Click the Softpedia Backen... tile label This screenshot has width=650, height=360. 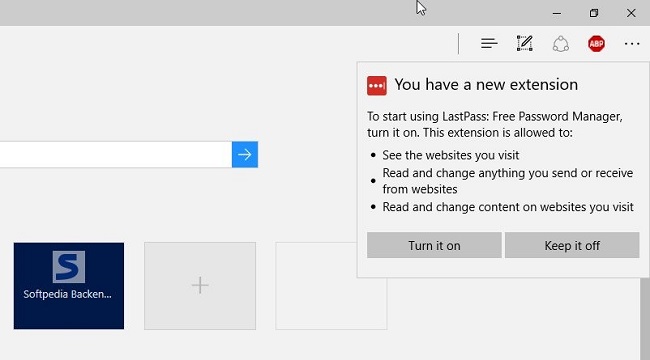coord(67,294)
